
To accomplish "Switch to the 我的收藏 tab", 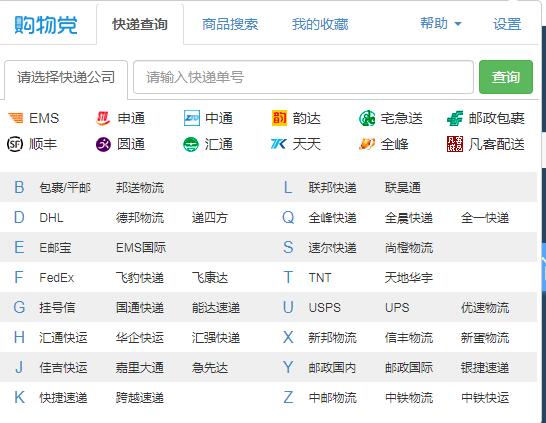I will pos(320,24).
